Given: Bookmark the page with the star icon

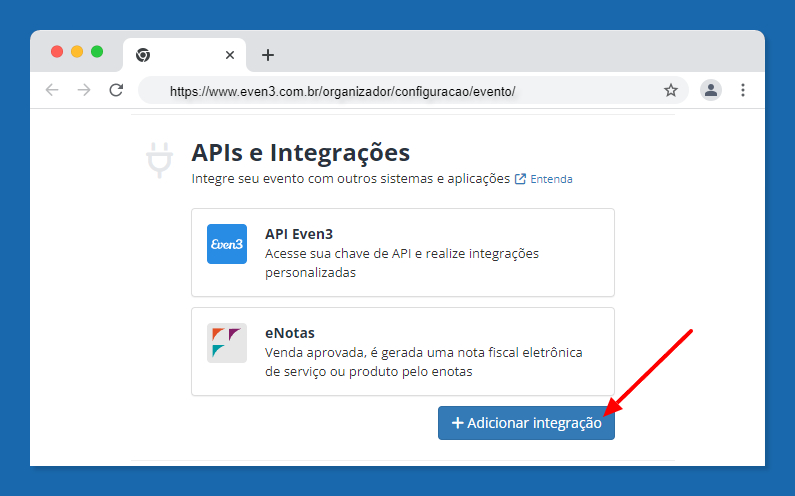Looking at the screenshot, I should [671, 90].
